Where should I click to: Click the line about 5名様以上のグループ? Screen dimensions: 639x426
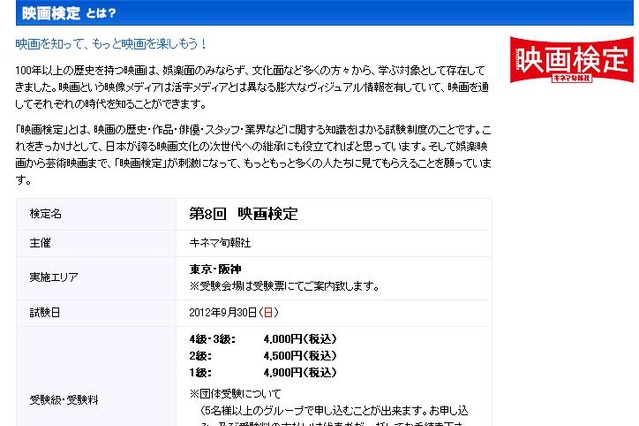(334, 411)
